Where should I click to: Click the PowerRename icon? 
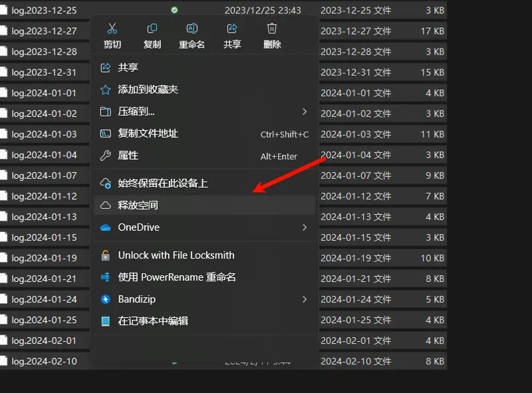[106, 277]
